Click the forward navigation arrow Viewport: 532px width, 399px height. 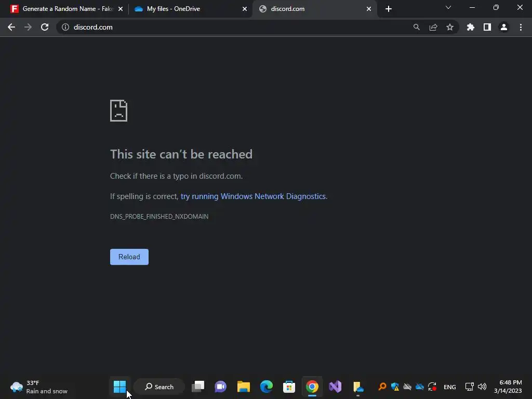(28, 27)
